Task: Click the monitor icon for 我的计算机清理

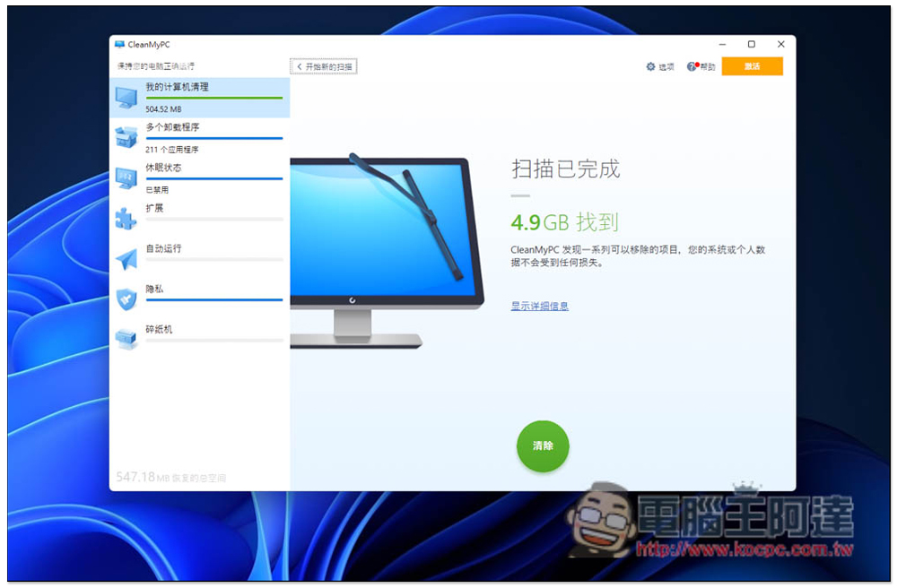Action: (126, 97)
